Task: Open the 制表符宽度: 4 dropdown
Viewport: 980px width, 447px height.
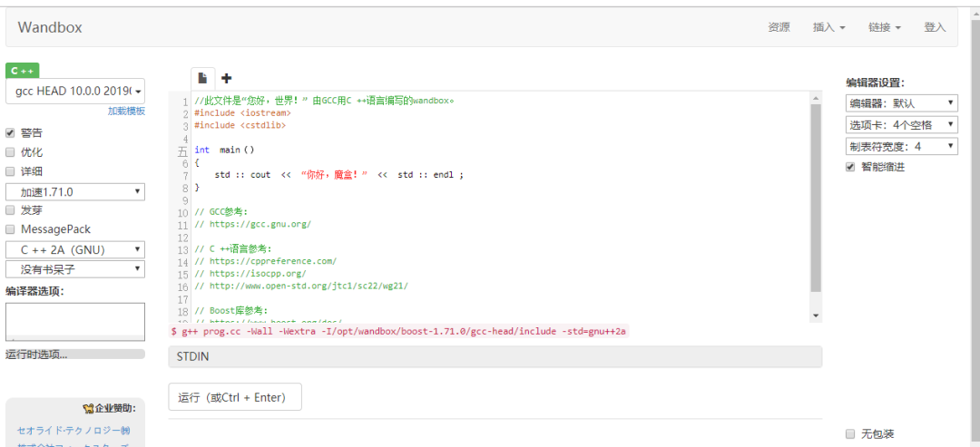Action: [902, 146]
